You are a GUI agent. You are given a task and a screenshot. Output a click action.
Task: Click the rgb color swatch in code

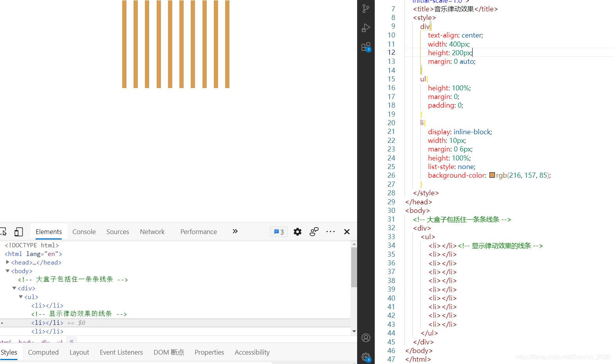tap(492, 175)
